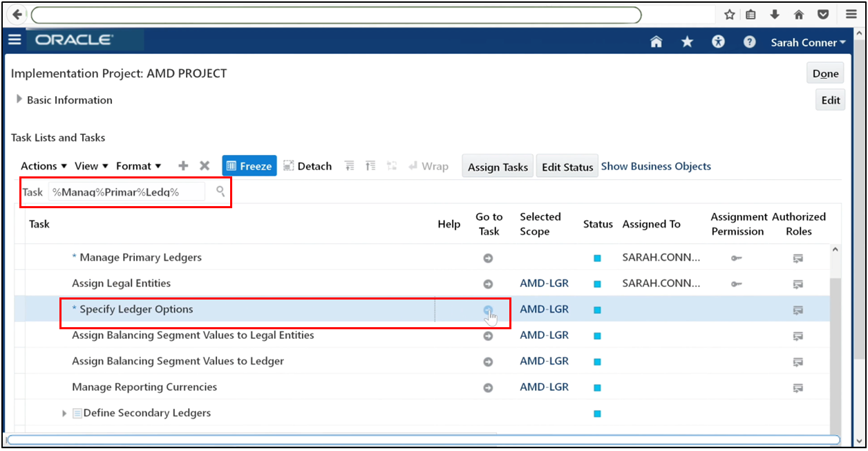868x451 pixels.
Task: Add a new task using the plus icon
Action: (182, 165)
